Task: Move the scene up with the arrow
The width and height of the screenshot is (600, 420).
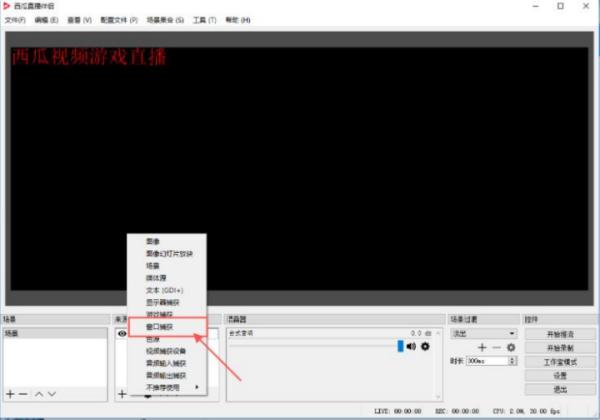Action: 39,394
